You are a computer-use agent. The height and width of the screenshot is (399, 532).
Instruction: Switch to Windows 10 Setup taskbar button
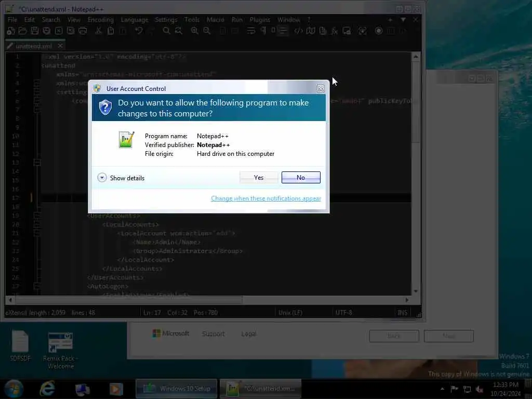(177, 389)
